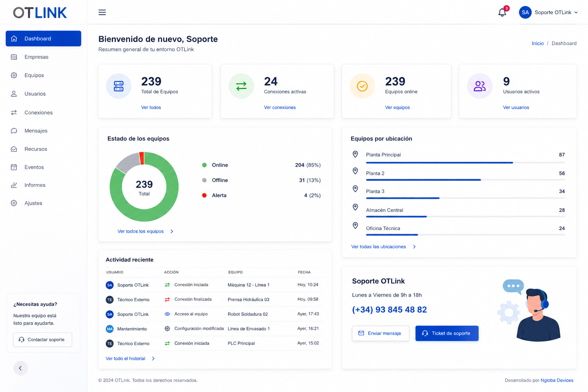Click the Planta 2 progress bar

[x=465, y=180]
